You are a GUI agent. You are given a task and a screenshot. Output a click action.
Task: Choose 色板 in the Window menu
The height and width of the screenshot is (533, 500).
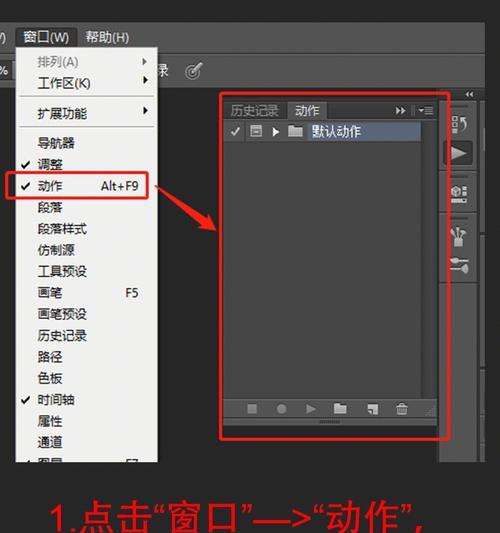click(x=87, y=378)
